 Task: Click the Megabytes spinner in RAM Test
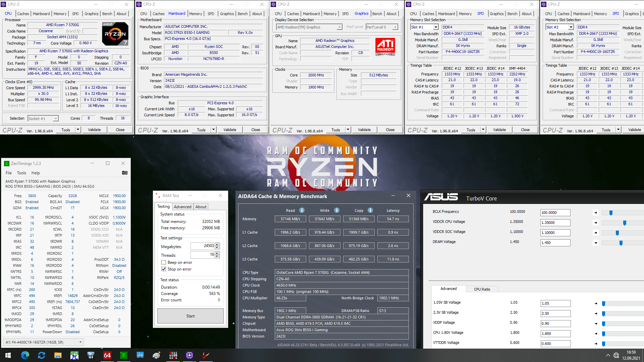[x=217, y=246]
